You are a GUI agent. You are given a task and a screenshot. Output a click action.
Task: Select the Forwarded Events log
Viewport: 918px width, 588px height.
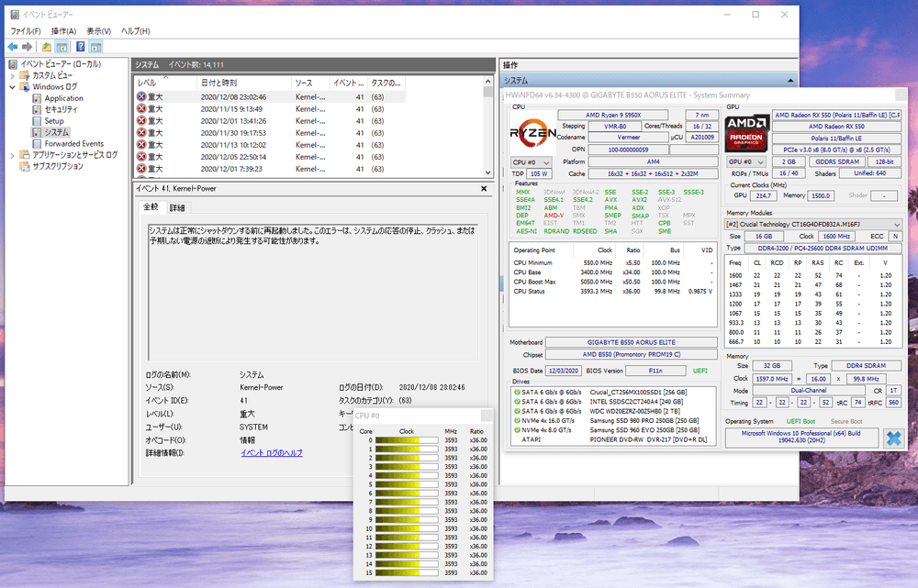(74, 144)
